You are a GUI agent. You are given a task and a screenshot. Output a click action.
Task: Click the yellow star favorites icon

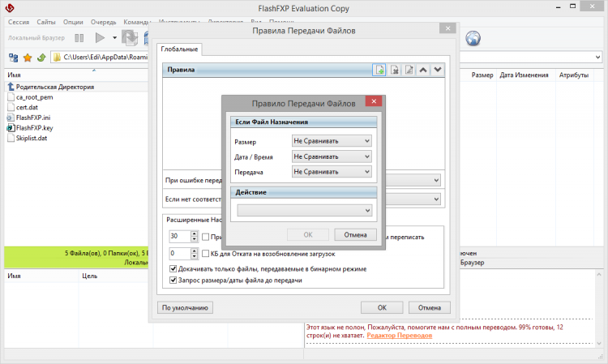click(x=28, y=58)
